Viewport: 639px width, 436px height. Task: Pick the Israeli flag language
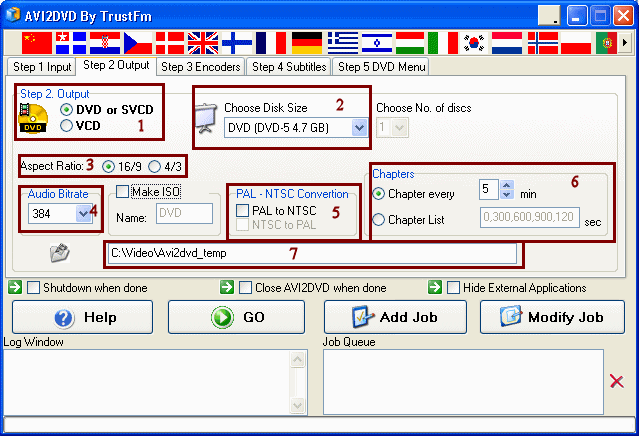pyautogui.click(x=377, y=43)
